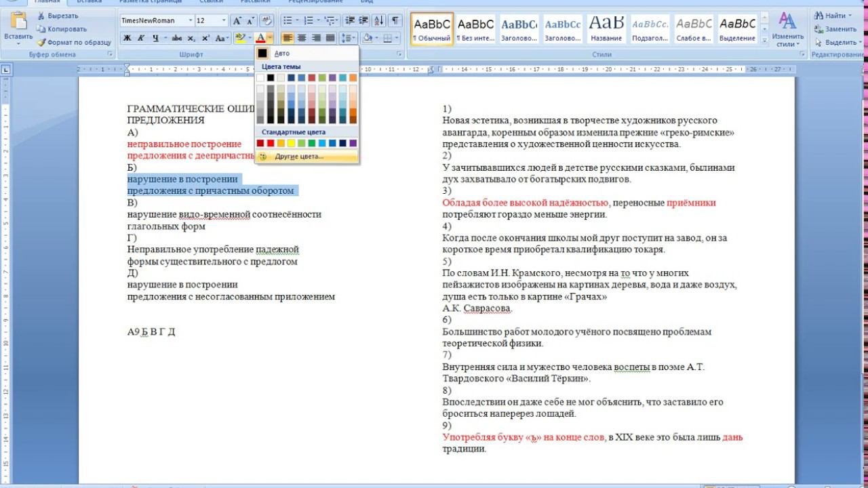
Task: Toggle align text left
Action: [x=288, y=39]
